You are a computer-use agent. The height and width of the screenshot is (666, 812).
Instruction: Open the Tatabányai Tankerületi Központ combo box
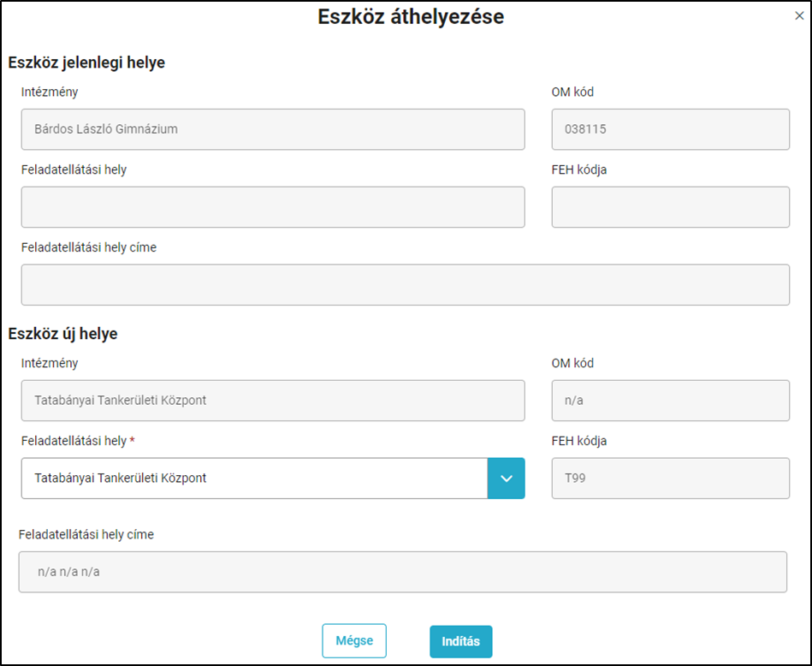[254, 479]
